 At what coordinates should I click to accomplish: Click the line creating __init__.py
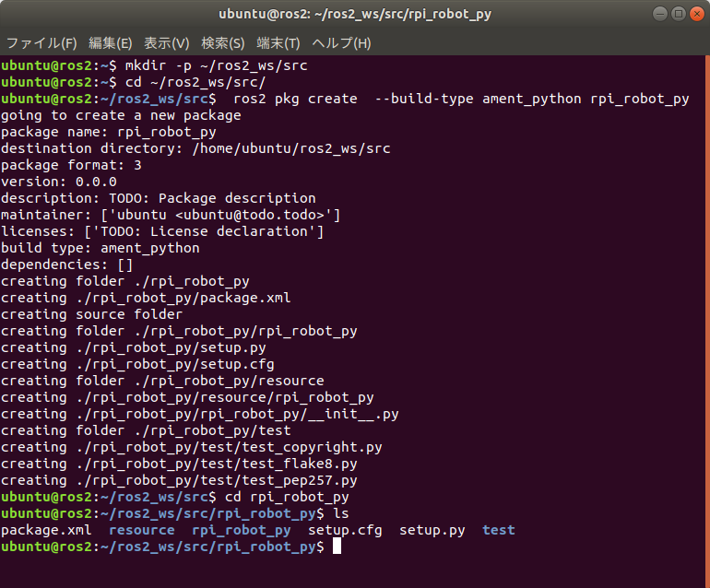pyautogui.click(x=200, y=414)
